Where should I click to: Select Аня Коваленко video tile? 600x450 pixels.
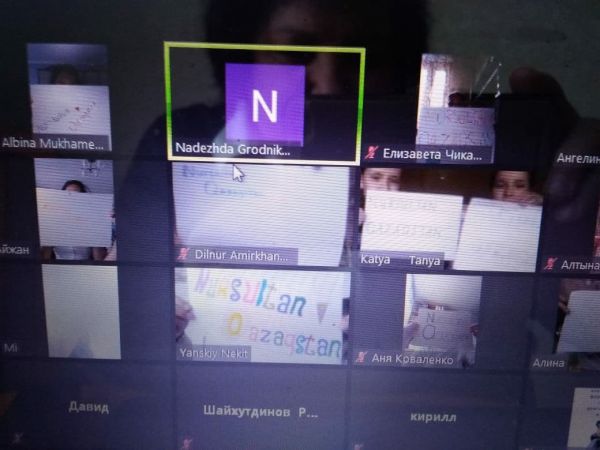442,315
